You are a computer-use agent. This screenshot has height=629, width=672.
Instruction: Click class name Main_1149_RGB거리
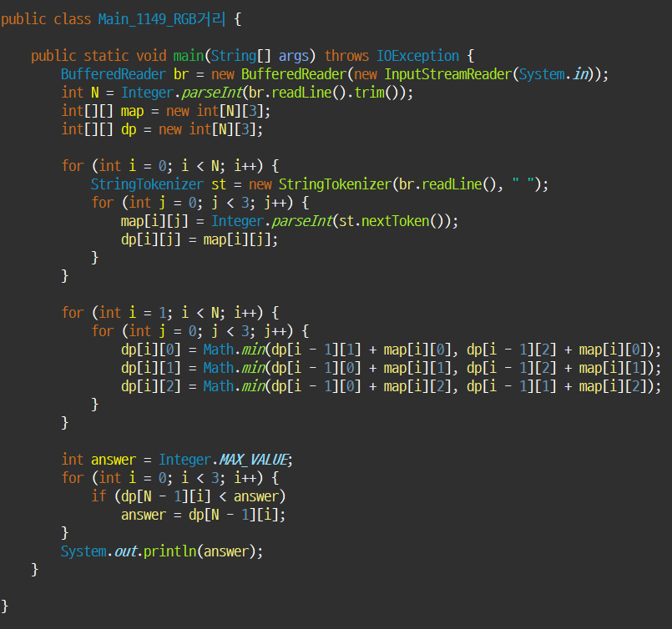point(162,19)
